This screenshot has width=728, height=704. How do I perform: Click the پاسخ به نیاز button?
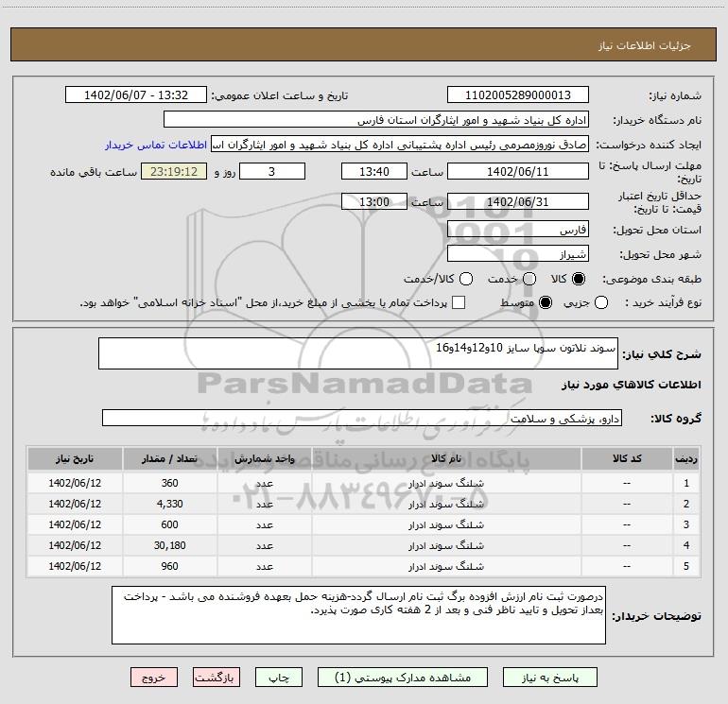pyautogui.click(x=549, y=678)
